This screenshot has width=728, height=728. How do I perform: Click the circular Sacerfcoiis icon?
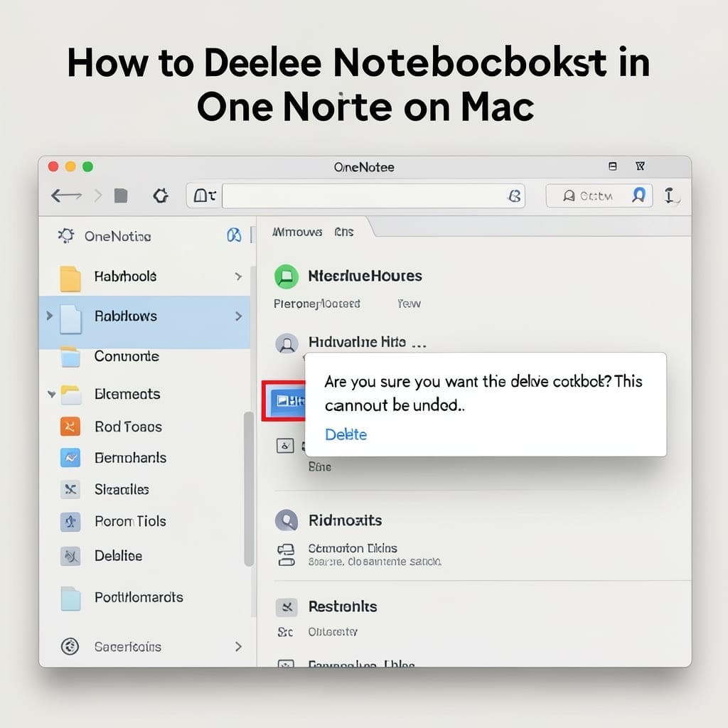pyautogui.click(x=70, y=646)
